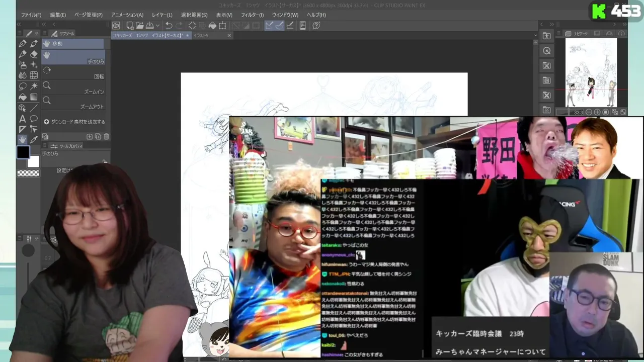Select the Auto select wand tool
Screen dimensions: 644x362
[x=34, y=86]
